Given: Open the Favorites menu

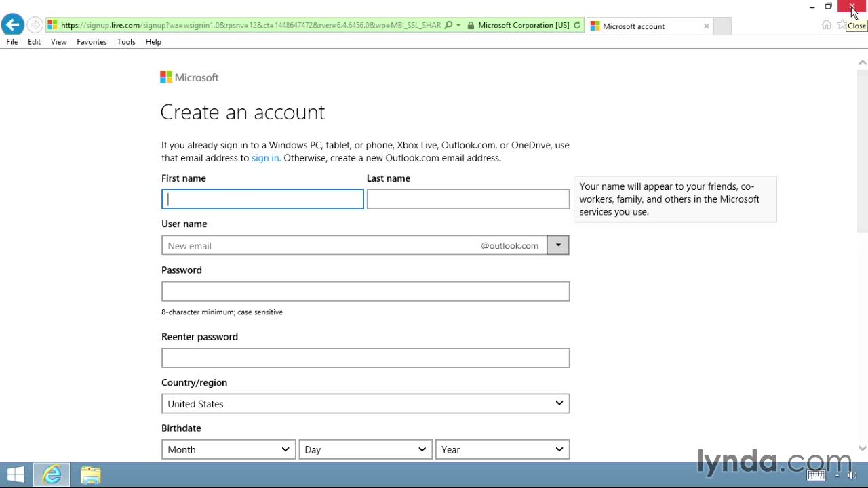Looking at the screenshot, I should click(92, 42).
